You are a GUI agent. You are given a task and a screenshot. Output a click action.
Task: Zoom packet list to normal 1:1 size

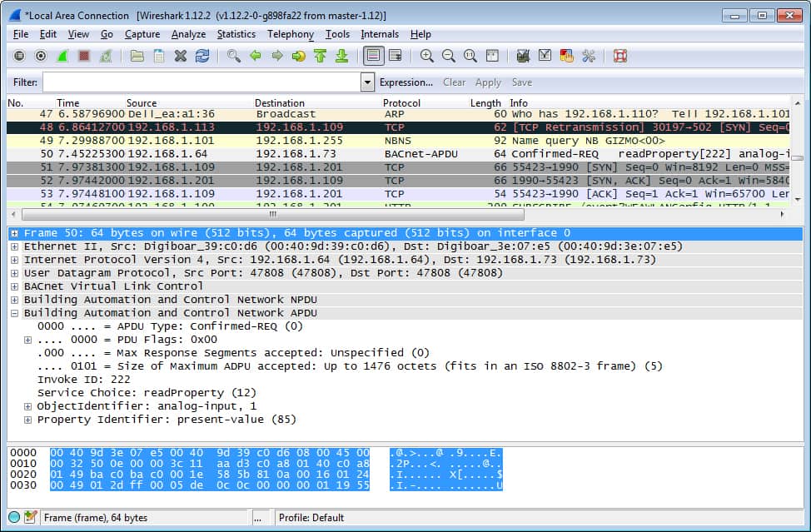pos(470,56)
